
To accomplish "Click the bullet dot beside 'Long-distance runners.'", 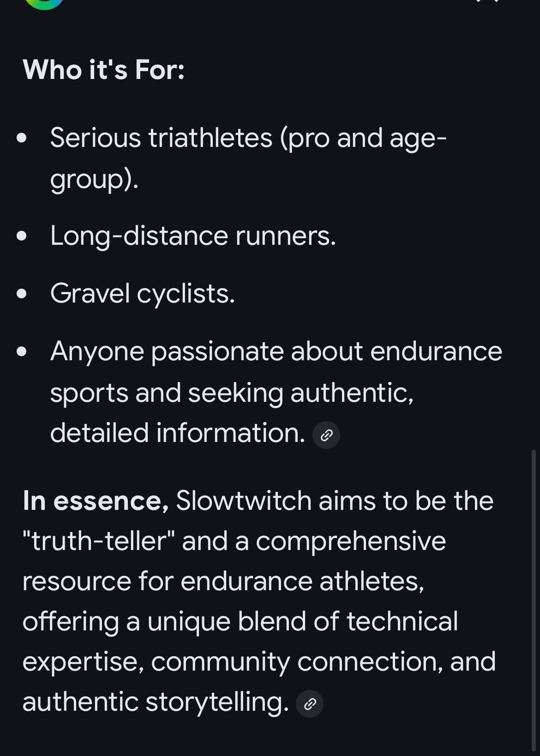I will [x=21, y=236].
